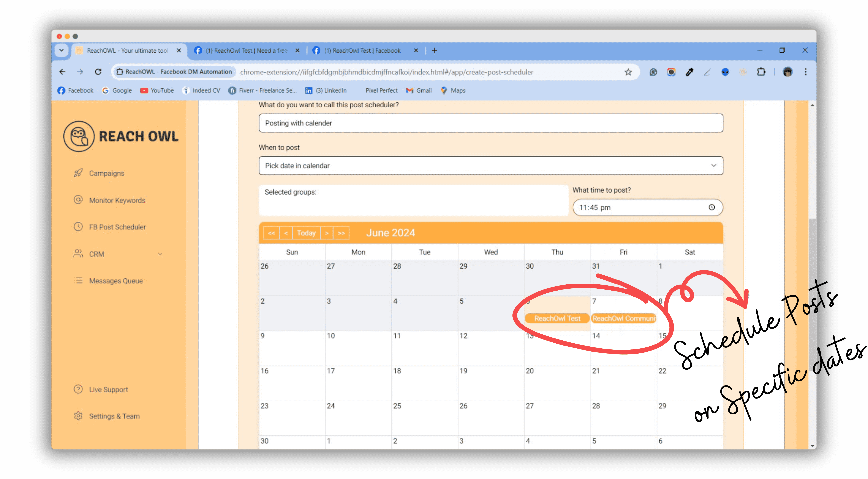Viewport: 868px width, 479px height.
Task: Click the clock icon in the time picker
Action: pyautogui.click(x=712, y=207)
